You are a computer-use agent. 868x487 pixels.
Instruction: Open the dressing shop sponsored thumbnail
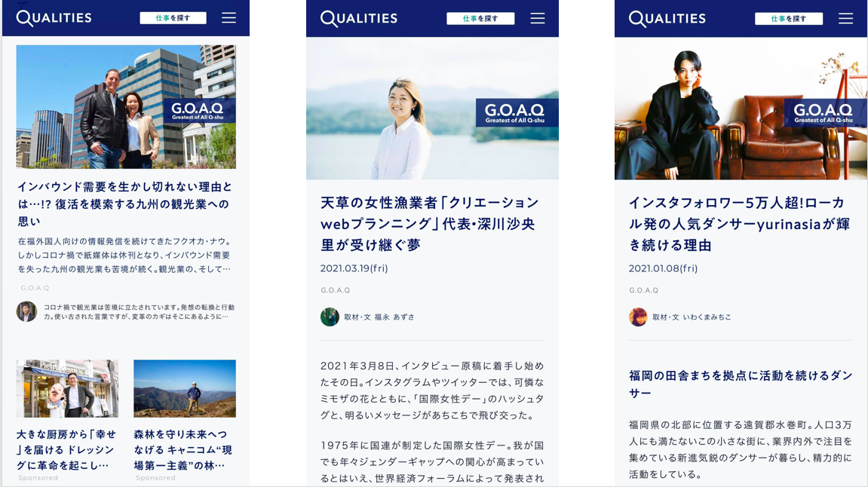(67, 388)
